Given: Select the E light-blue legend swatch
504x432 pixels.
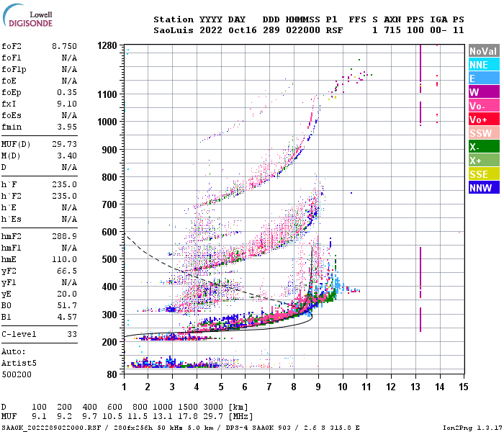Looking at the screenshot, I should 484,78.
